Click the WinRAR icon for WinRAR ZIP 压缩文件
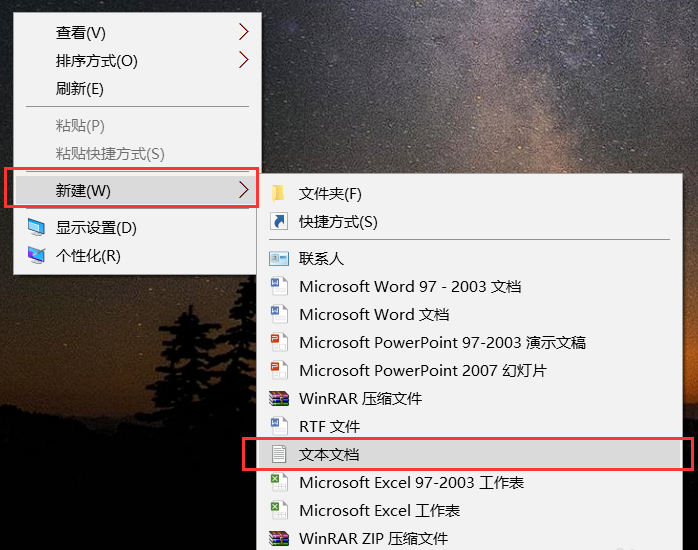Viewport: 698px width, 550px height. click(x=279, y=538)
